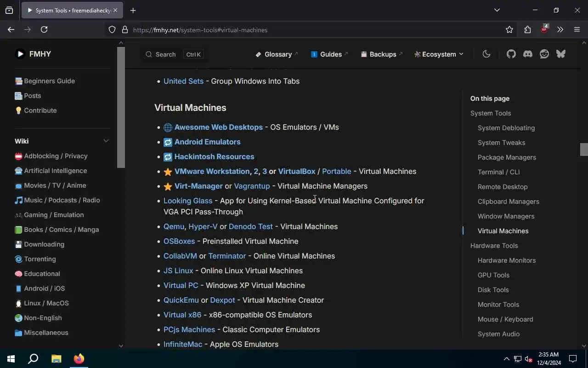
Task: Click the sidebar scrollbar thumb
Action: point(121,108)
